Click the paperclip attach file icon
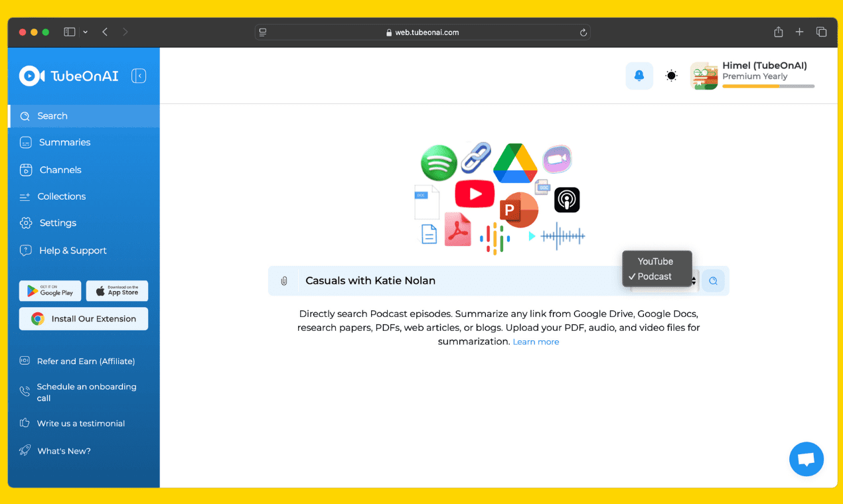This screenshot has width=843, height=504. click(284, 281)
